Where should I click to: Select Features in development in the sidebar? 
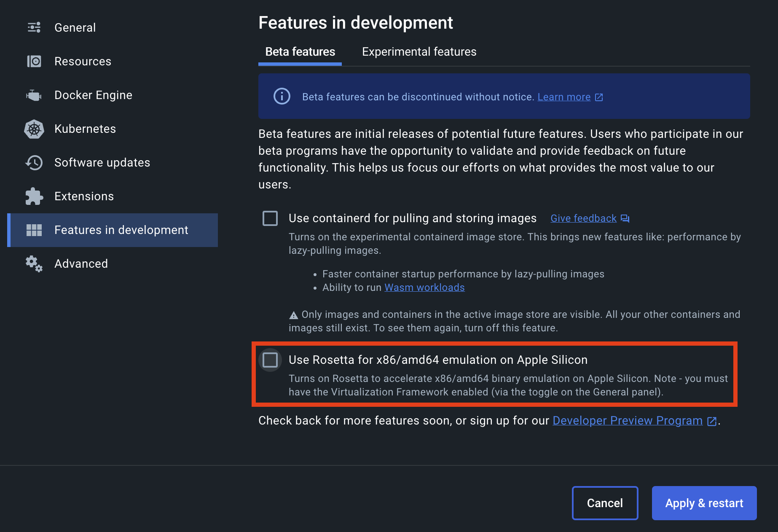point(113,230)
